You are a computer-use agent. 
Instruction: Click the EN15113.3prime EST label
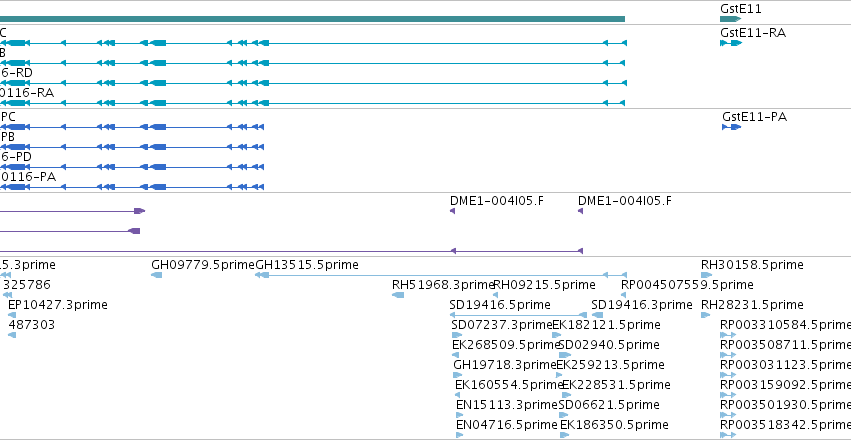coord(507,405)
